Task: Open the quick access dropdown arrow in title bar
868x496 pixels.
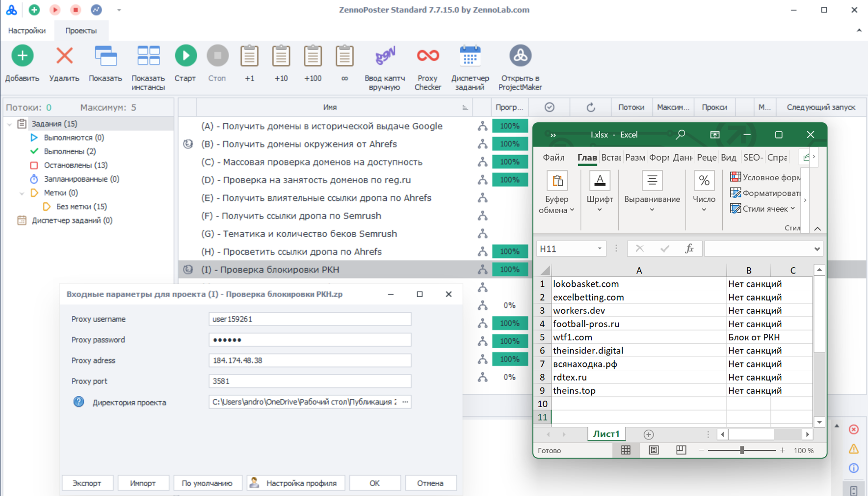Action: [119, 10]
